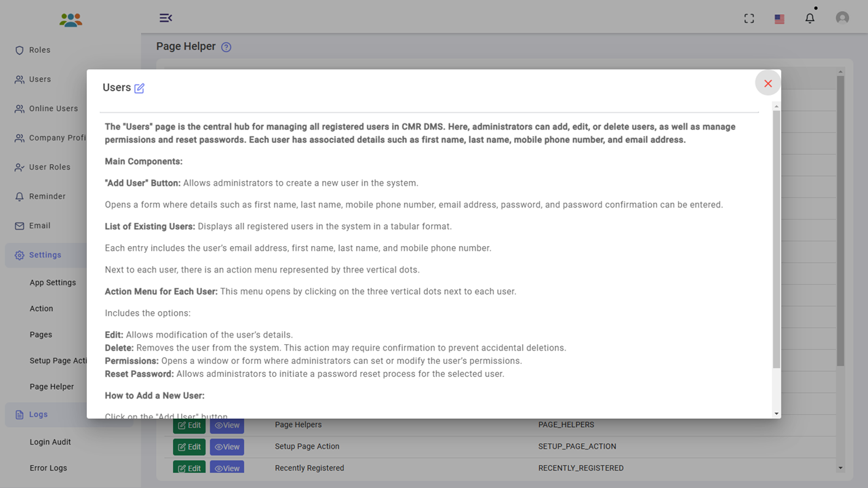Open the notifications bell
Screen dimensions: 868x488
pos(810,18)
